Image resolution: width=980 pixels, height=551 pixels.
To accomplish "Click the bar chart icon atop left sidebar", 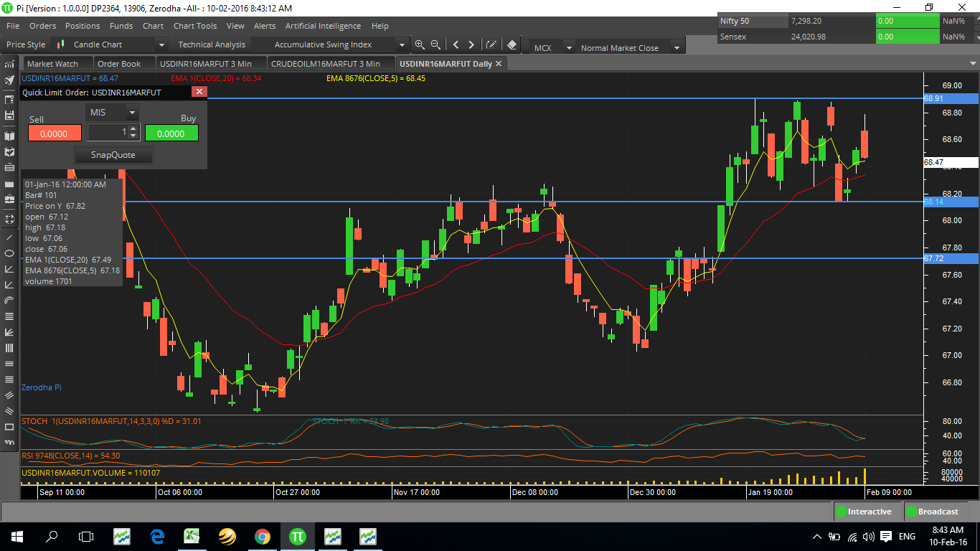I will click(9, 64).
